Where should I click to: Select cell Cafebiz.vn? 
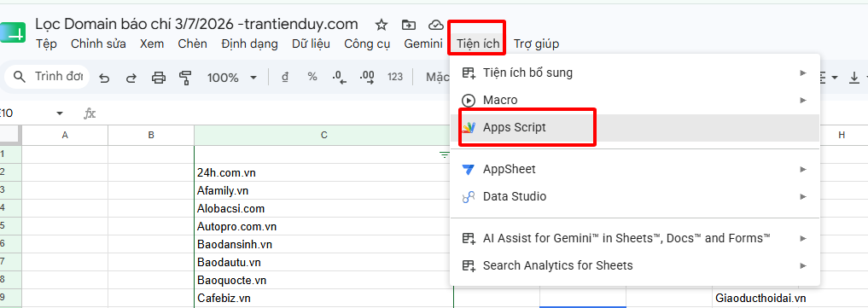(x=323, y=298)
